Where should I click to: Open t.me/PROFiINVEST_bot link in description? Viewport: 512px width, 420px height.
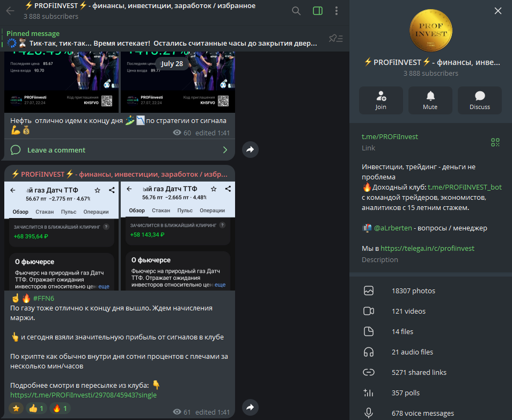pyautogui.click(x=464, y=187)
